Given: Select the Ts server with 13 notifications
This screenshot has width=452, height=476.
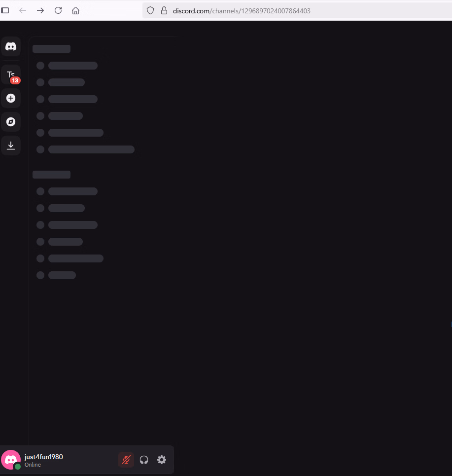Looking at the screenshot, I should [11, 74].
